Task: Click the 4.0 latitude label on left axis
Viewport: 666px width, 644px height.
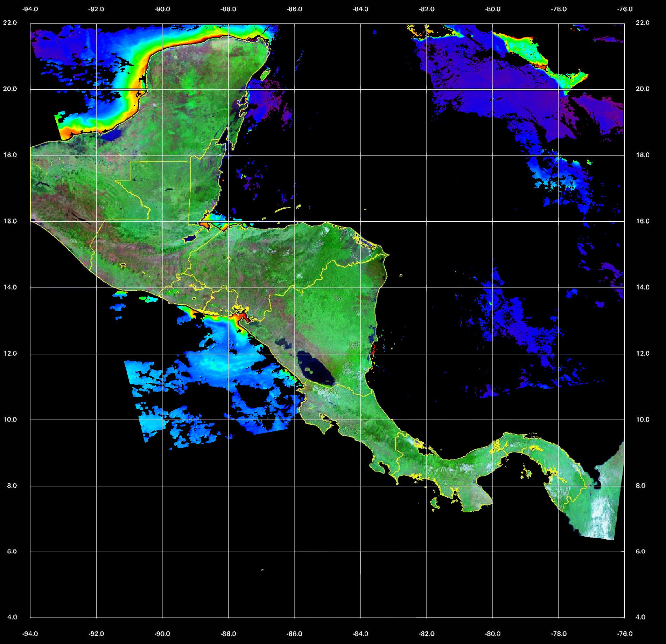Action: (12, 617)
